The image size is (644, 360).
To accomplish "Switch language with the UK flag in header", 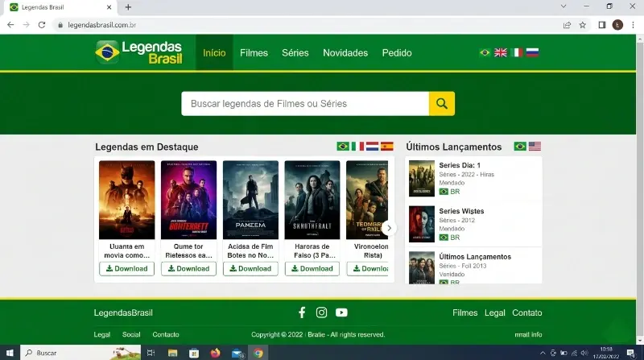I will (500, 52).
